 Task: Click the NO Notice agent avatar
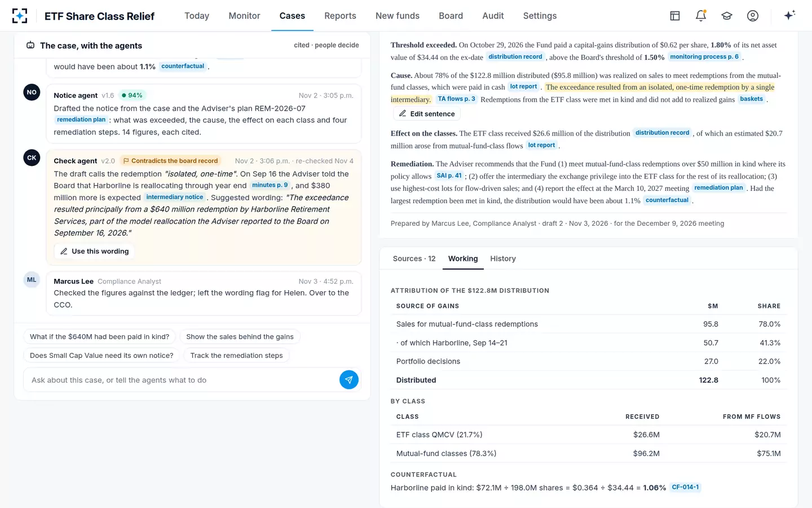pos(32,92)
